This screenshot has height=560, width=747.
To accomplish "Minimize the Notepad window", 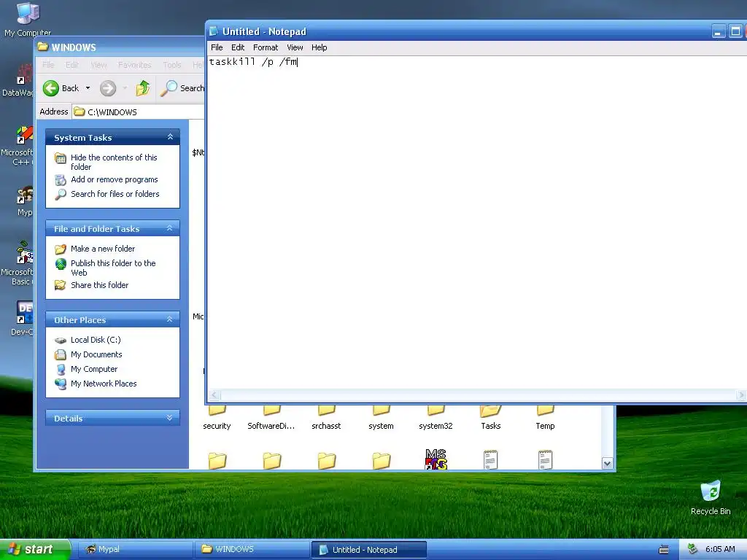I will [719, 31].
